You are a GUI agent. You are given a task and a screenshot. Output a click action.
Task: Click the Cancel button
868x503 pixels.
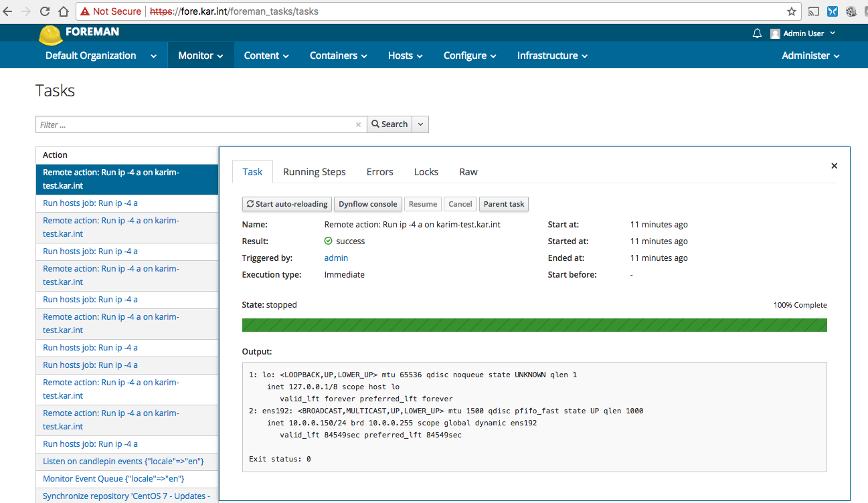pyautogui.click(x=460, y=204)
